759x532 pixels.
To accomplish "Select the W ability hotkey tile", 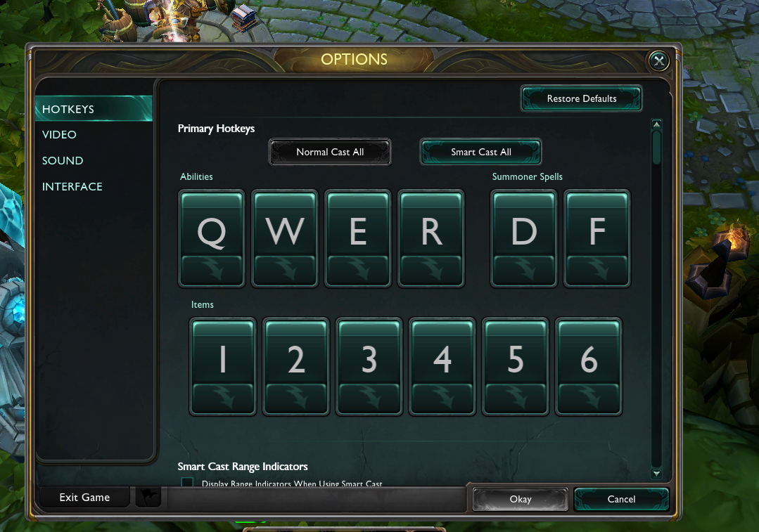I will coord(285,225).
